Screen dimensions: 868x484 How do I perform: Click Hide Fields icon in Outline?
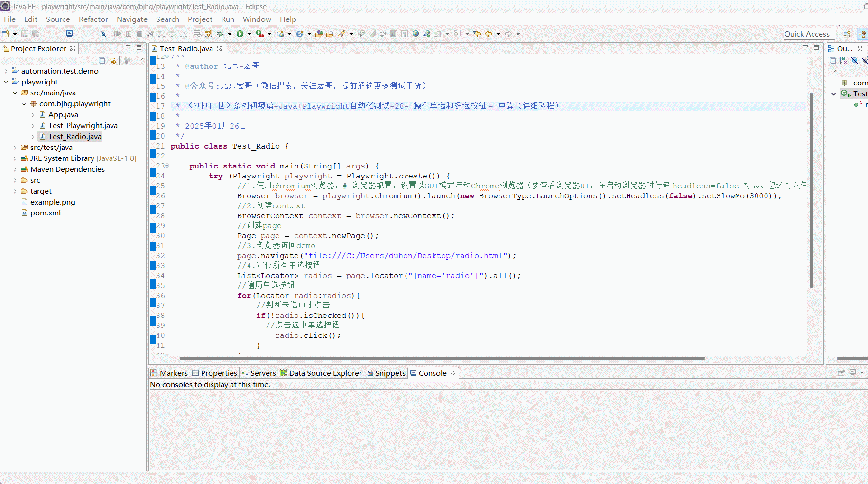click(x=854, y=60)
